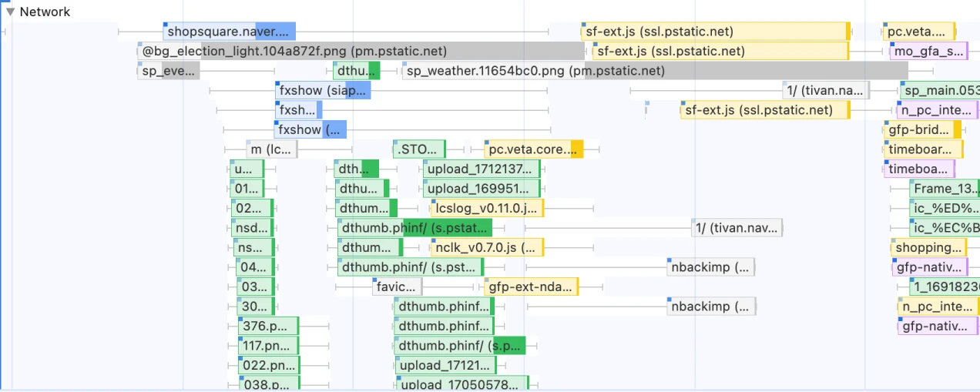Select the sp_main.053 image request
Screen dimensions: 980x392
tap(938, 91)
